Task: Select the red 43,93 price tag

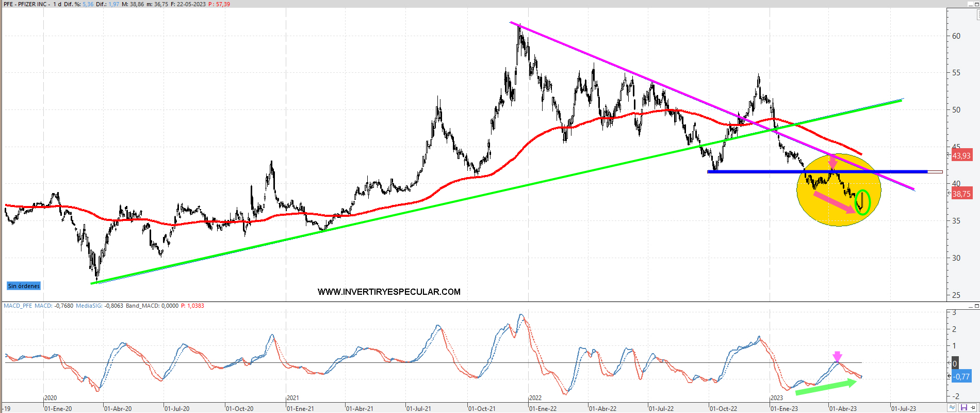Action: point(961,155)
